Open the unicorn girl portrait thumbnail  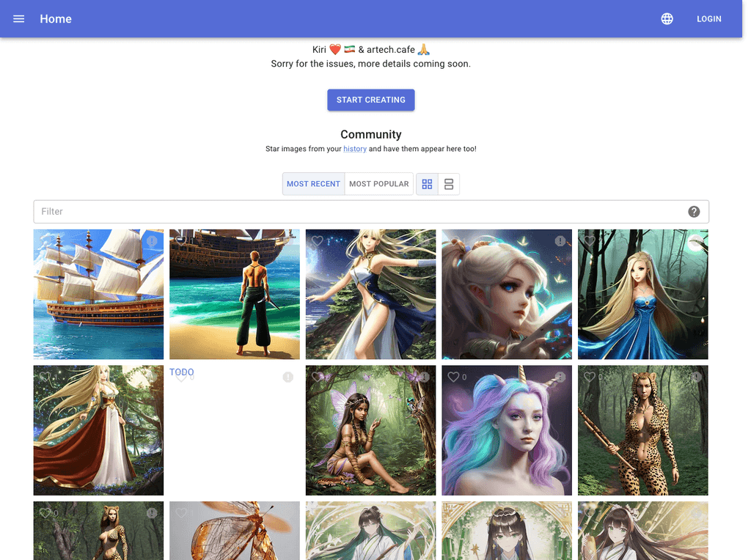coord(507,430)
